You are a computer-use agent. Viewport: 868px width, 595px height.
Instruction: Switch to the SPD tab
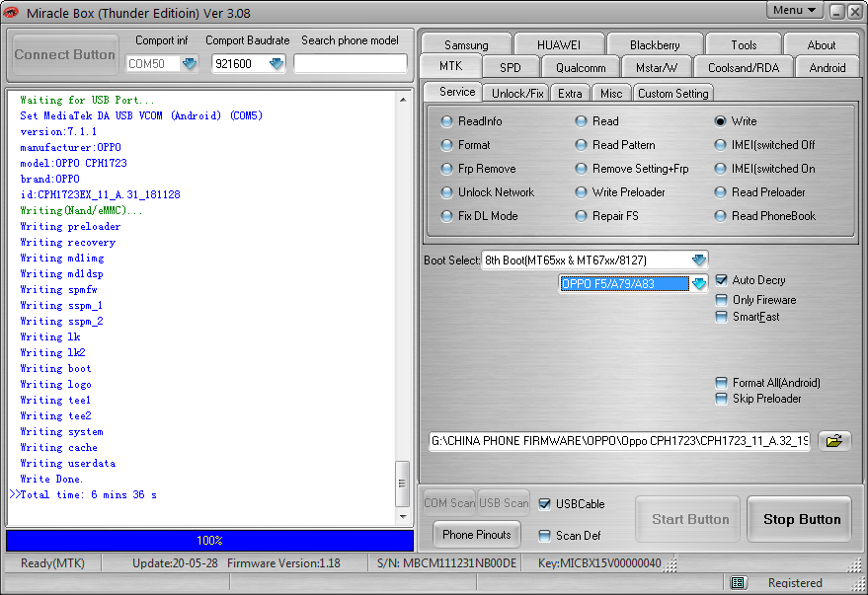tap(510, 67)
